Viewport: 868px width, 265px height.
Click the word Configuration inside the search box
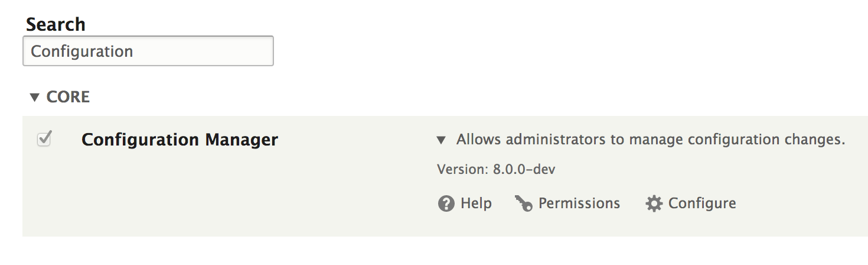[x=81, y=51]
